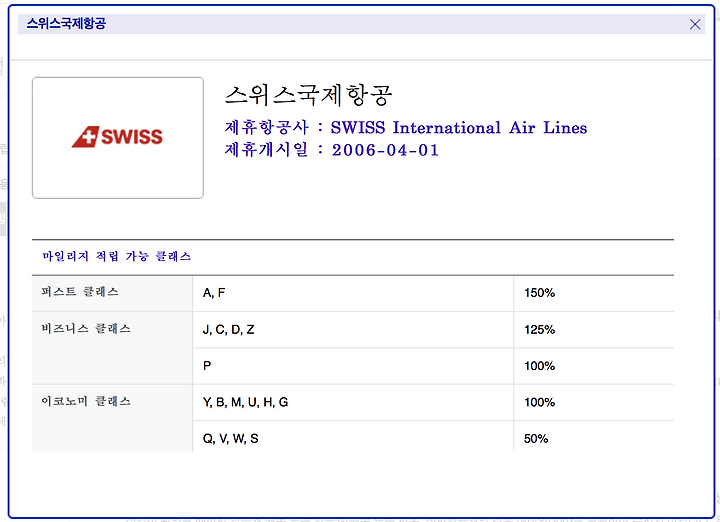Select the 이코노미 클래스 row label

pos(86,401)
